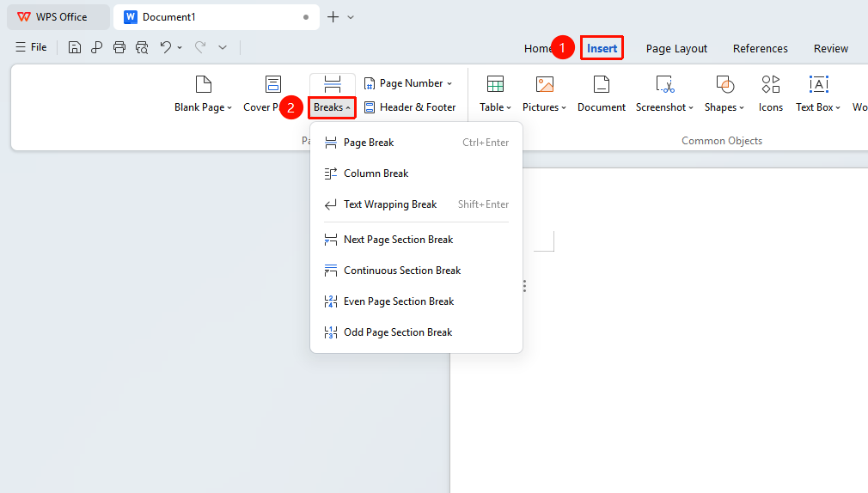
Task: Click the Redo arrow icon
Action: [200, 47]
